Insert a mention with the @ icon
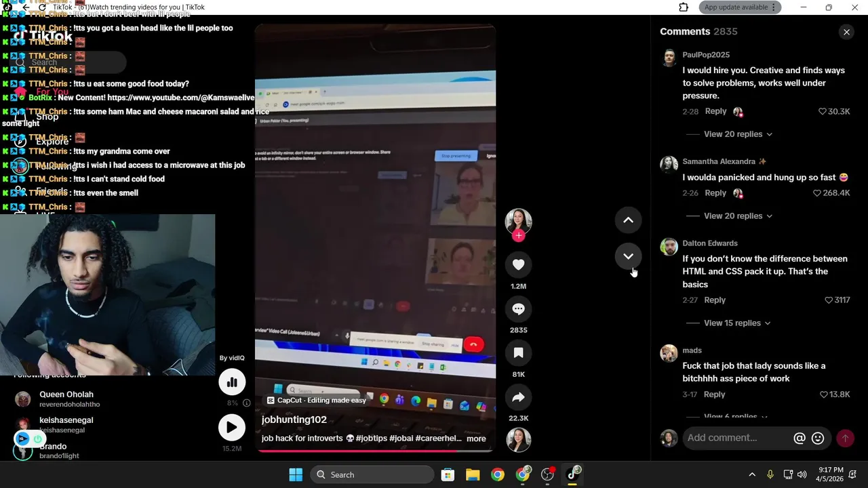Screen dimensions: 868x488 pos(800,439)
